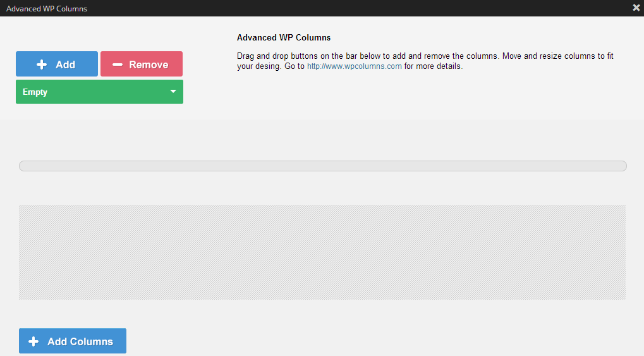This screenshot has height=356, width=644.
Task: Expand the green Empty dropdown arrow
Action: click(173, 91)
